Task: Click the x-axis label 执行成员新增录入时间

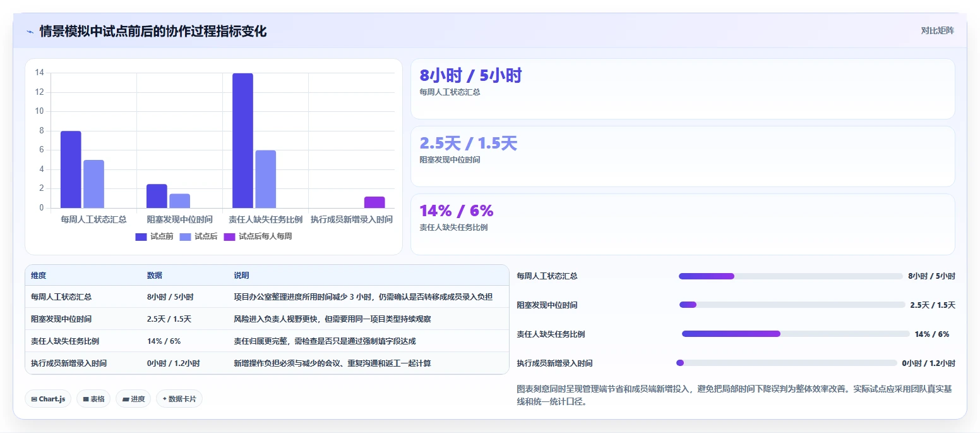Action: click(352, 219)
